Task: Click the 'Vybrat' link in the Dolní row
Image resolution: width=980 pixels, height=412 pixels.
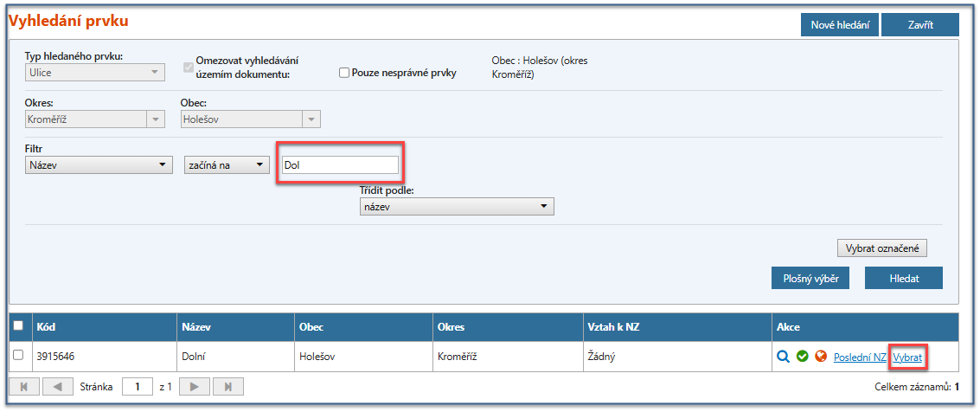Action: coord(907,357)
